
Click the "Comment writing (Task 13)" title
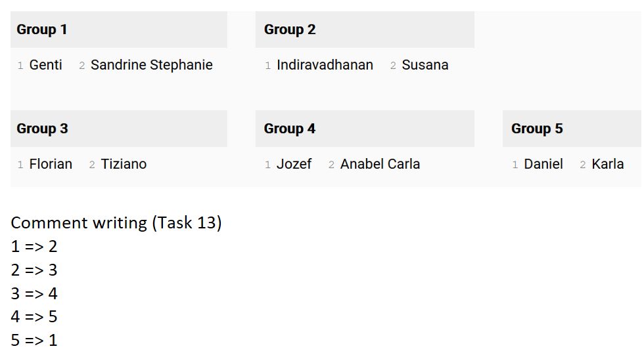[116, 222]
